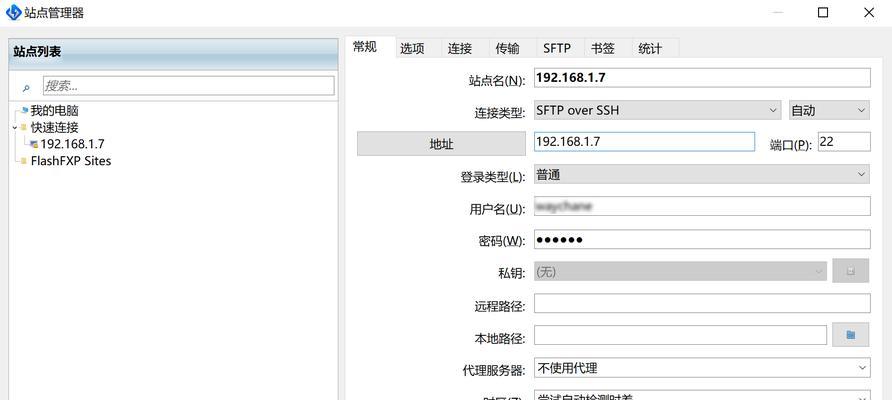Click the My Computer icon in the tree

click(24, 110)
